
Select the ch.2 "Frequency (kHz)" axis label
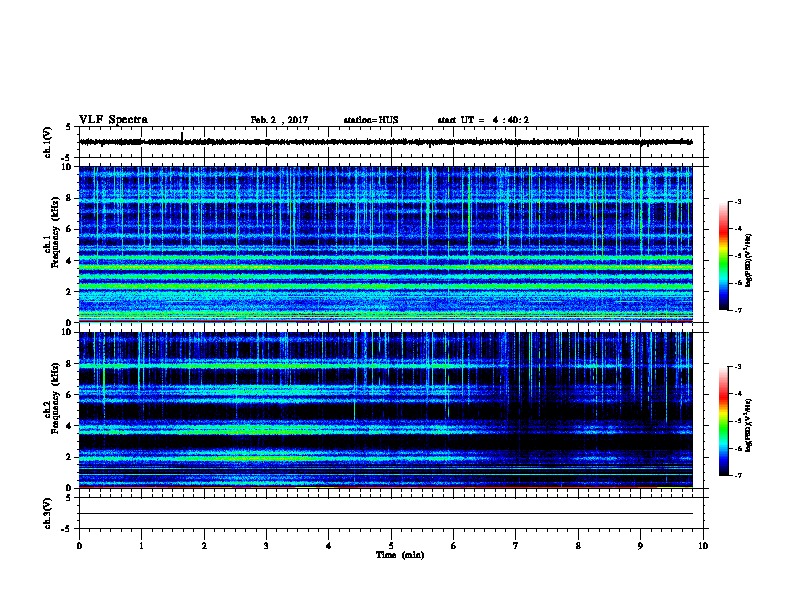click(55, 398)
